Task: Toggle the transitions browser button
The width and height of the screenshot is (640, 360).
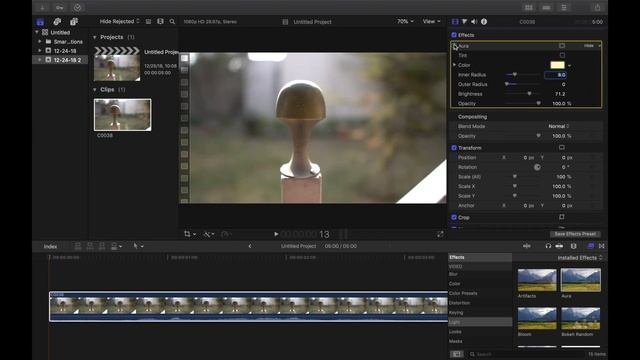Action: (x=602, y=246)
